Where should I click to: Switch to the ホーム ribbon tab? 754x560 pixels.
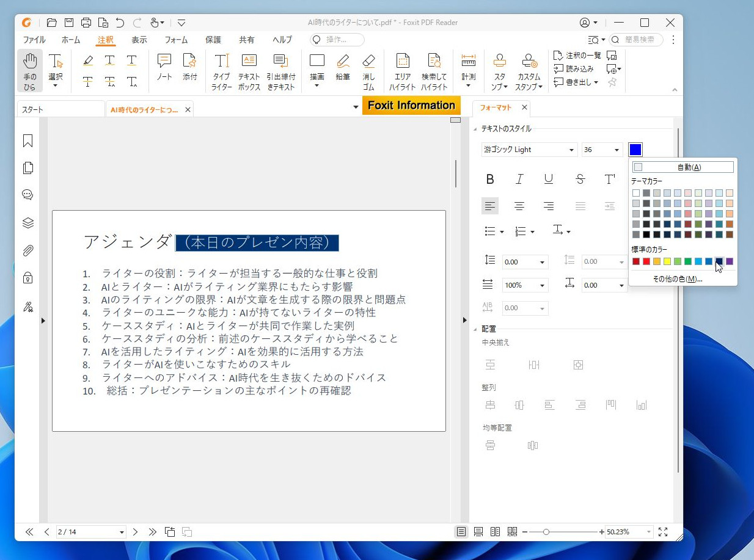click(x=71, y=40)
